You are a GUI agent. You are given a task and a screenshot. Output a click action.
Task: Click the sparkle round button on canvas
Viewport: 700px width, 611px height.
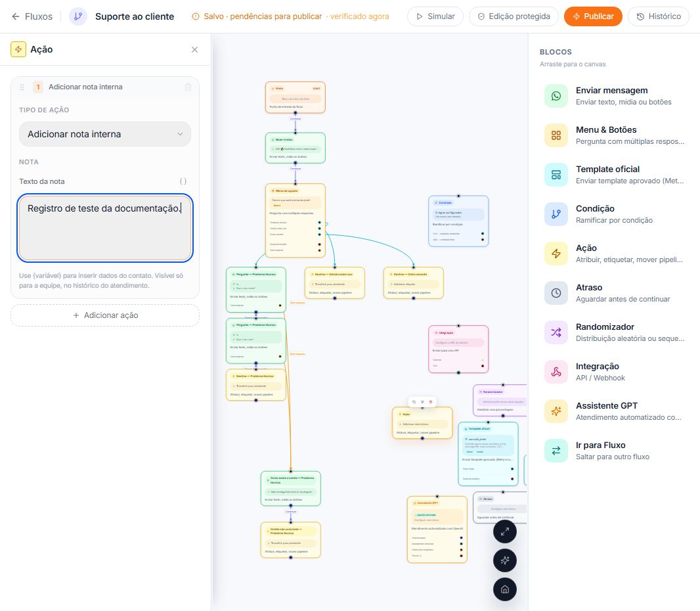pyautogui.click(x=505, y=560)
